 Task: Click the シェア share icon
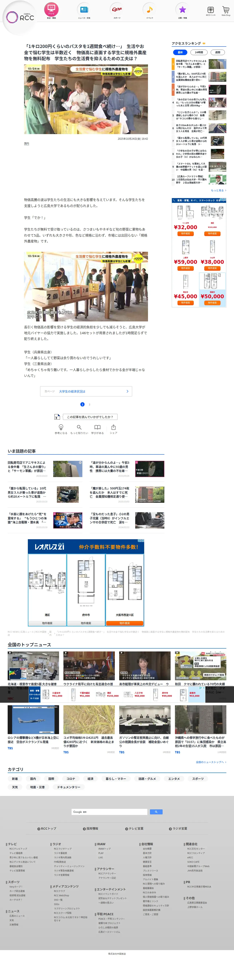coord(114,427)
